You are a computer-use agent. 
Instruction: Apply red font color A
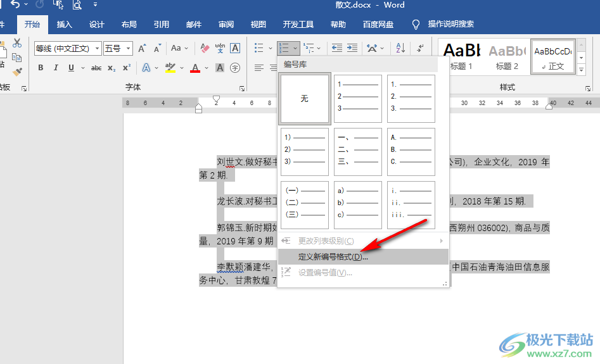pyautogui.click(x=195, y=68)
